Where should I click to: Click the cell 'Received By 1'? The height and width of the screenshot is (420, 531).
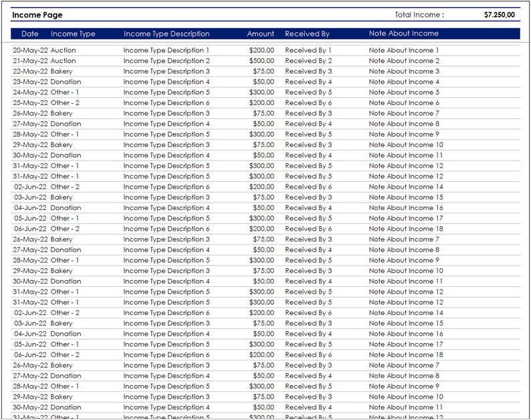coord(308,50)
